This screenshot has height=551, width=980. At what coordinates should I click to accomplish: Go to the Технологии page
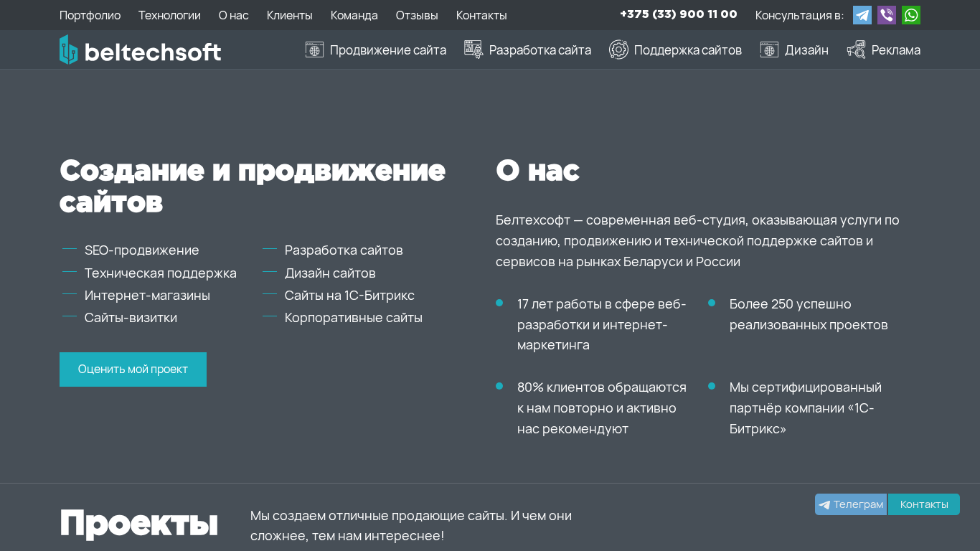[169, 15]
